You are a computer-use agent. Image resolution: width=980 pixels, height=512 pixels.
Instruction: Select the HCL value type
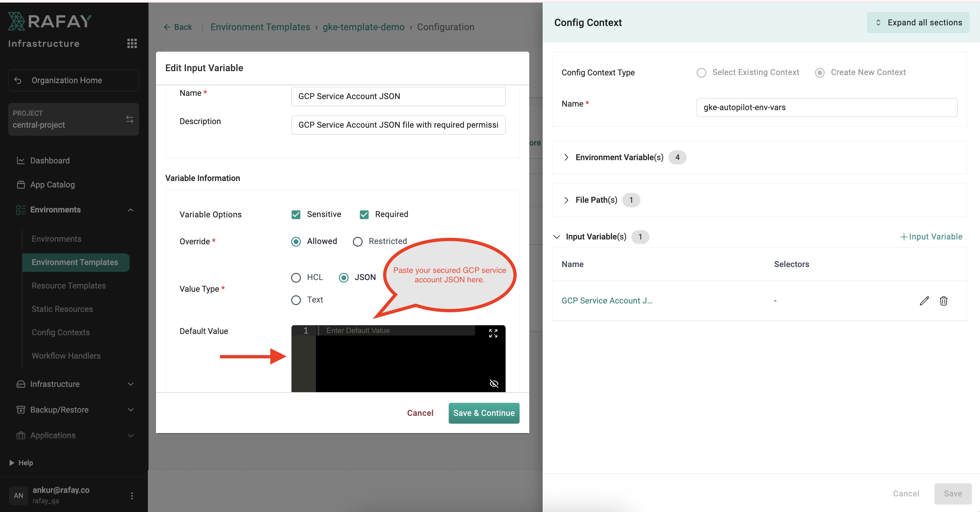[296, 278]
